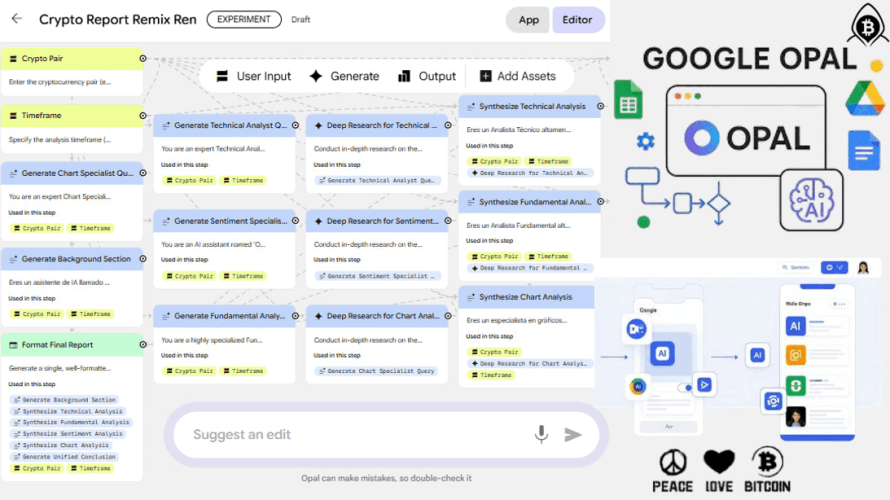Click output port of Format Final Report
The image size is (890, 500).
pos(143,344)
